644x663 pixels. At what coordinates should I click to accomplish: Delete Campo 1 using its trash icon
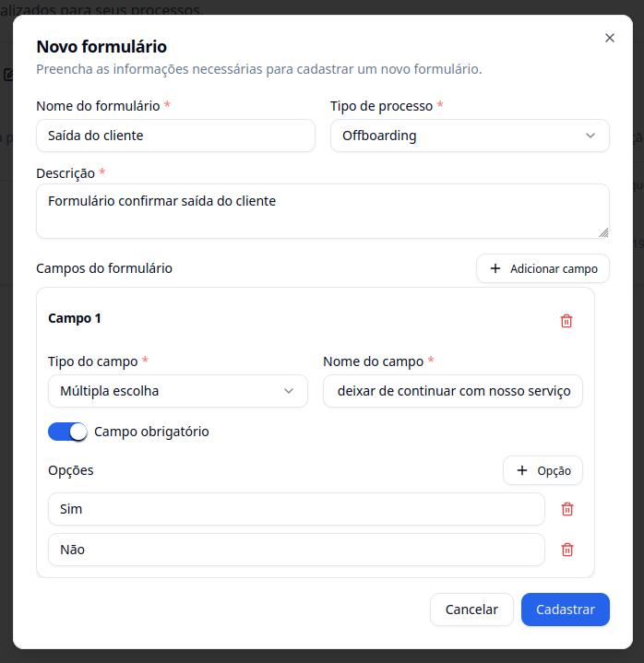[x=566, y=321]
